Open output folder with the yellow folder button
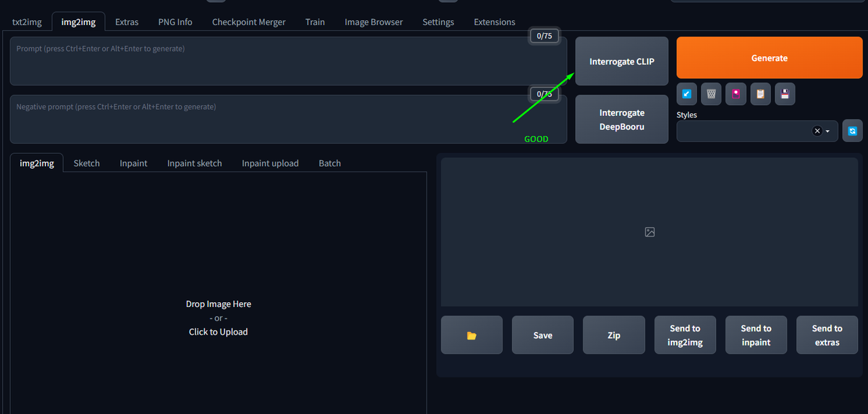This screenshot has height=414, width=868. [472, 335]
